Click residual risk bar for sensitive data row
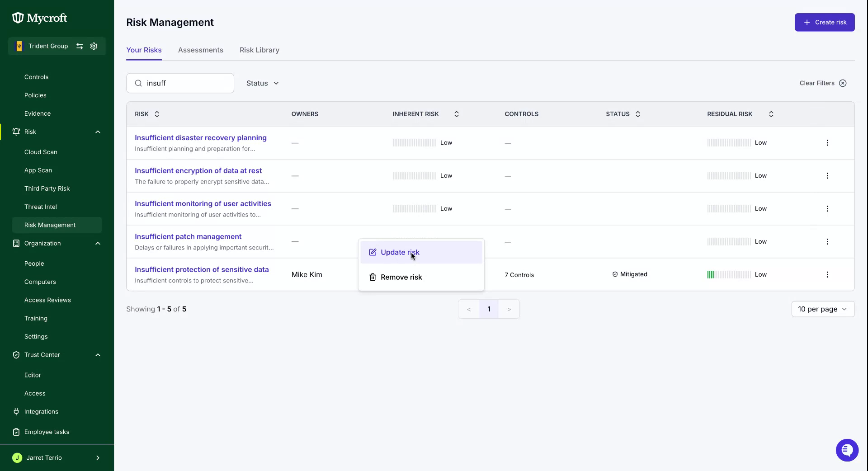This screenshot has height=471, width=868. pos(729,275)
